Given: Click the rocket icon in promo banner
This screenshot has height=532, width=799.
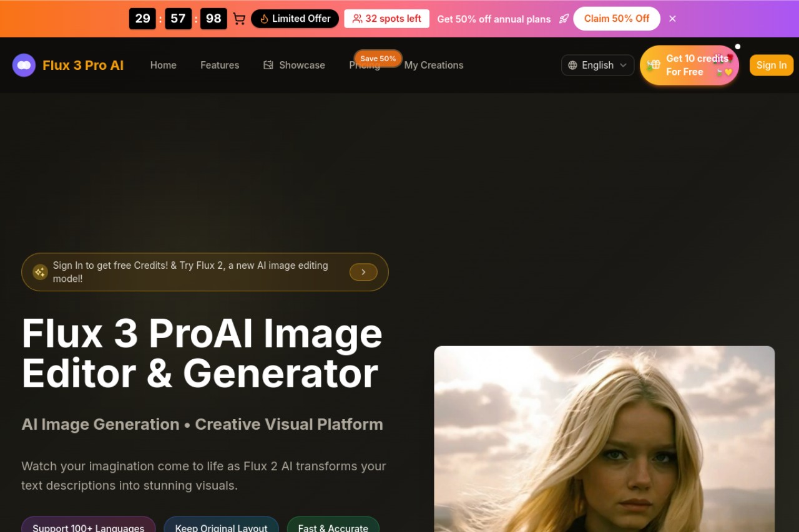Looking at the screenshot, I should tap(564, 19).
